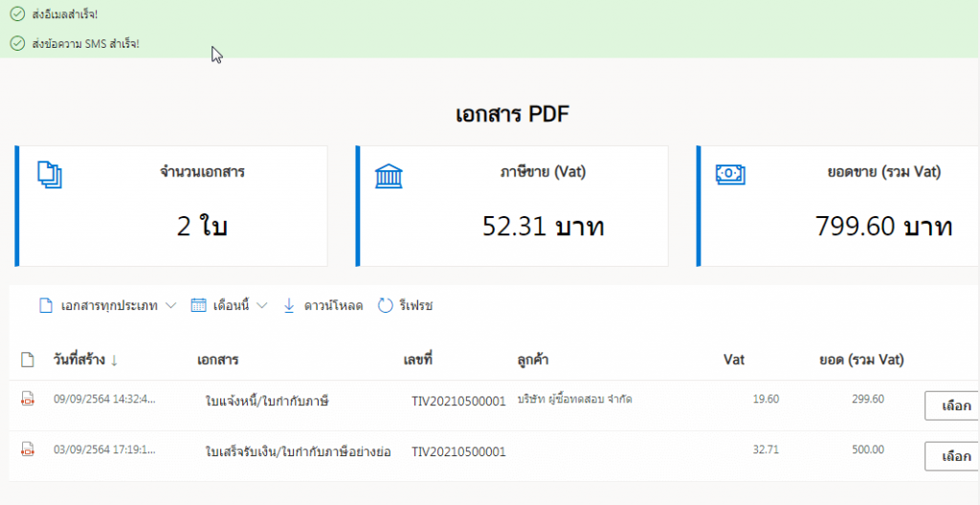Click the PDF icon for the 03/09/2564 row
Image resolution: width=980 pixels, height=505 pixels.
(x=28, y=449)
